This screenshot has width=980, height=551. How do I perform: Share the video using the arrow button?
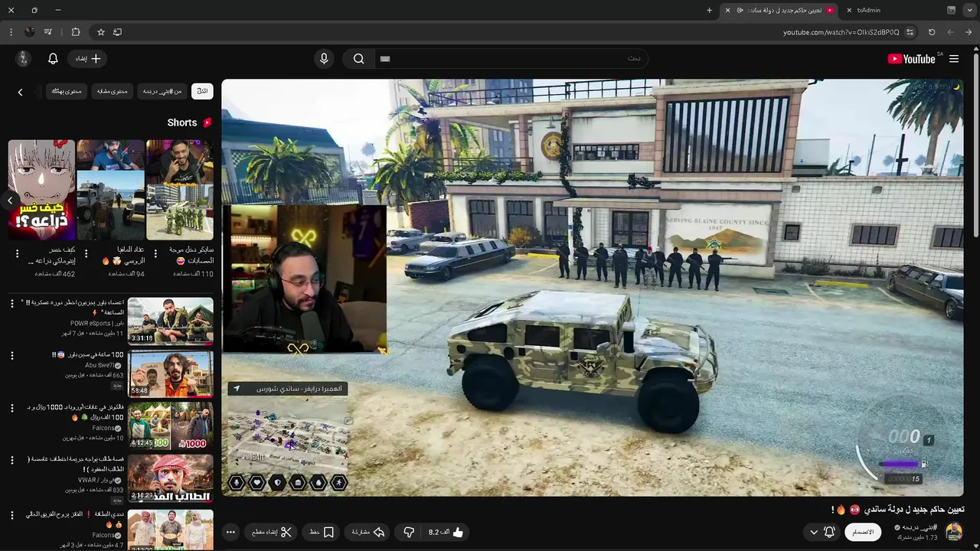(368, 532)
